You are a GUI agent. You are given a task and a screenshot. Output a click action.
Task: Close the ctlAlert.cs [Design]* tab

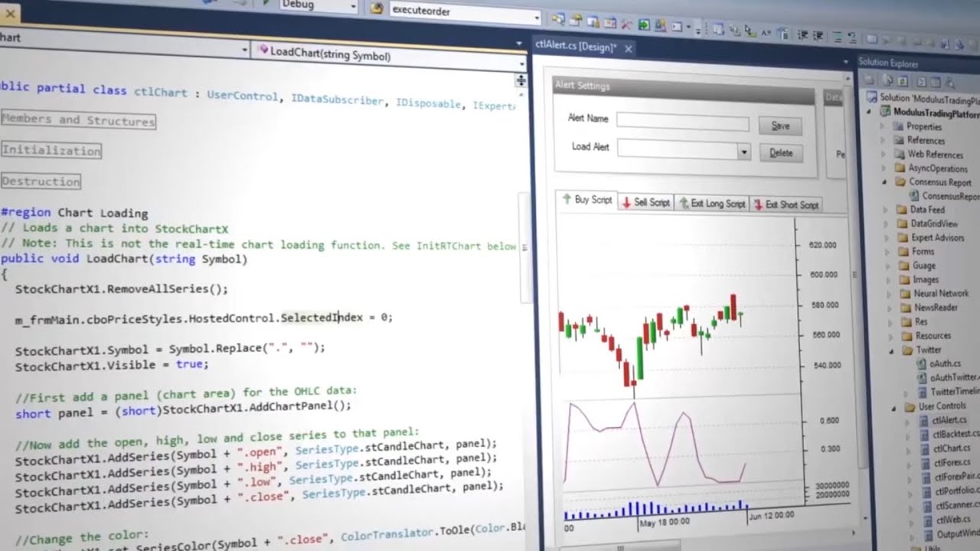[628, 48]
